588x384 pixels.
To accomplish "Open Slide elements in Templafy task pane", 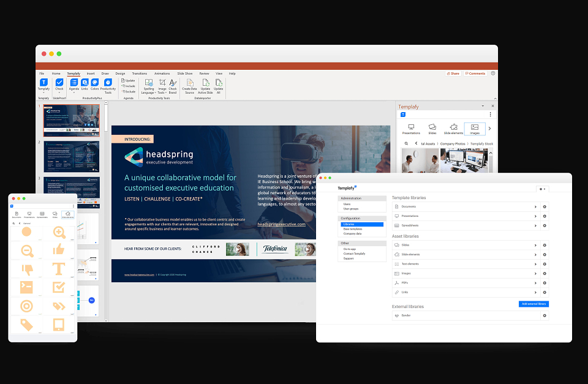I will pyautogui.click(x=453, y=129).
